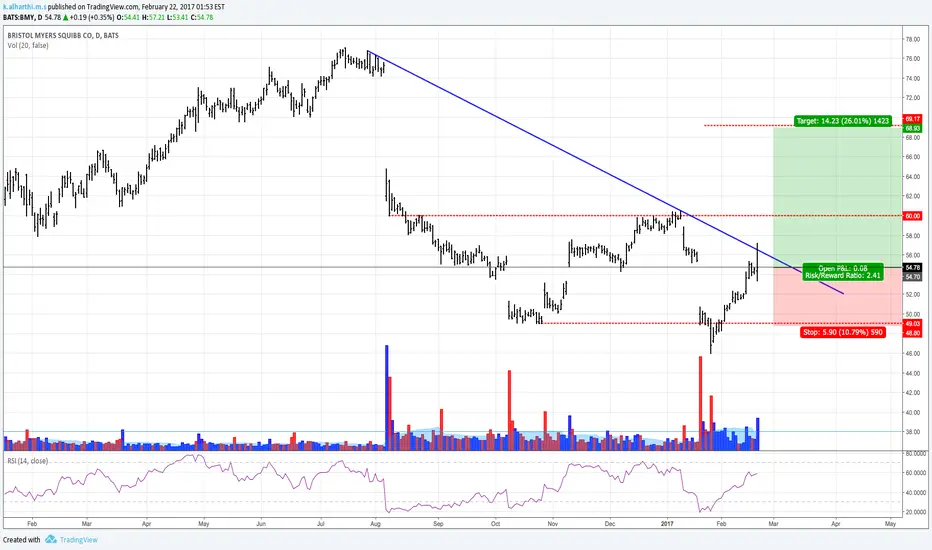Screen dimensions: 932x550
Task: Click the Dec label on time axis
Action: coord(610,524)
